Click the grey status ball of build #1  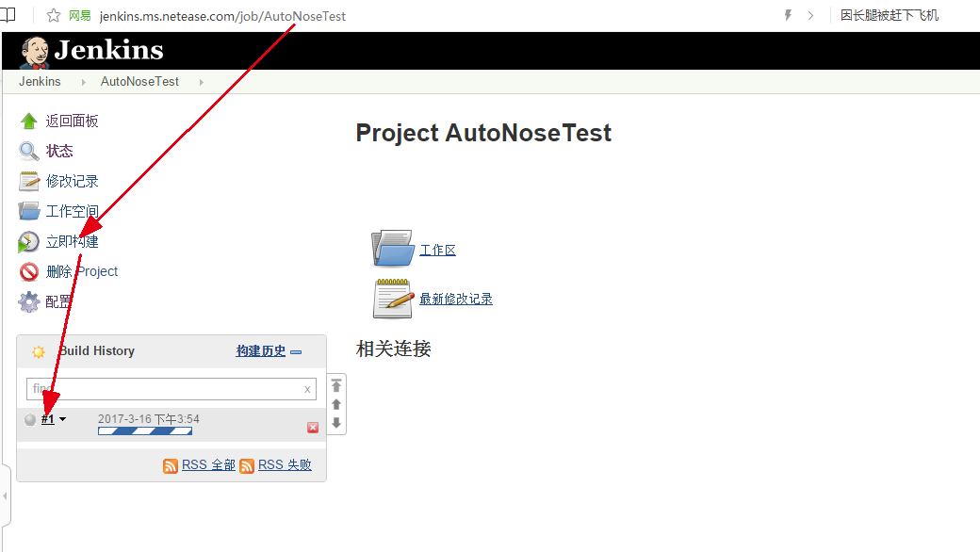click(x=30, y=419)
